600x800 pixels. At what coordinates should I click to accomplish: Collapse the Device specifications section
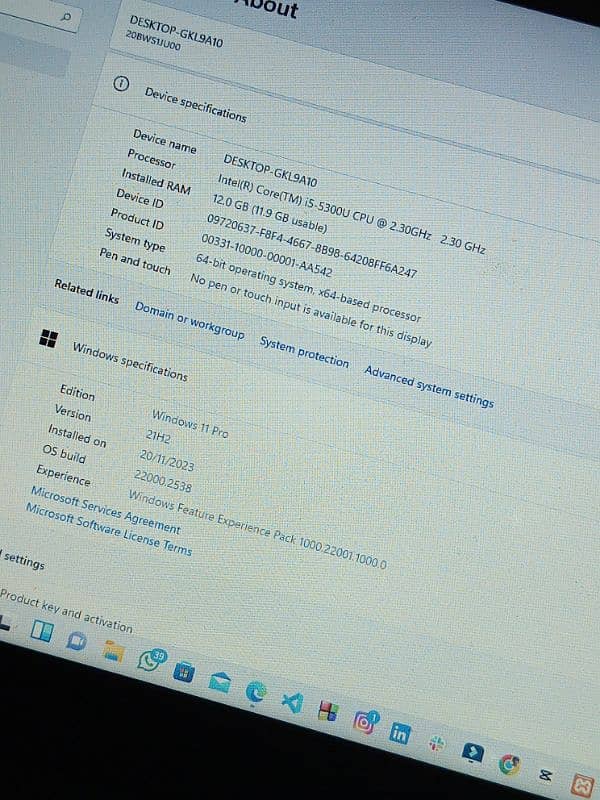(x=194, y=103)
